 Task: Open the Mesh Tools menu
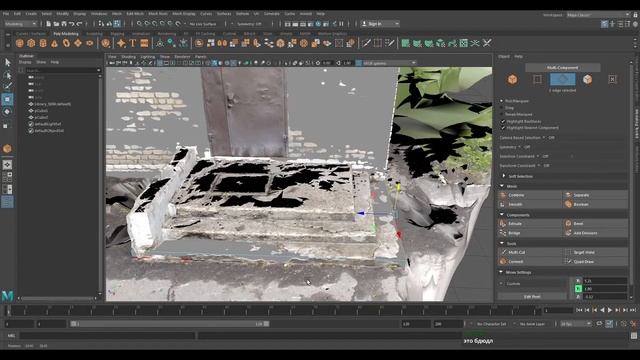158,13
